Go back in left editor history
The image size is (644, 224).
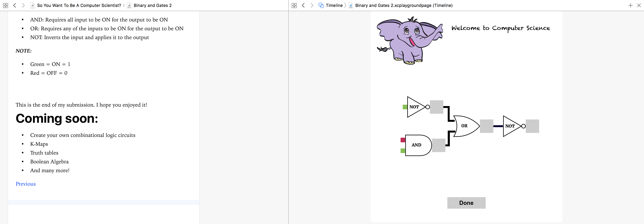click(15, 5)
